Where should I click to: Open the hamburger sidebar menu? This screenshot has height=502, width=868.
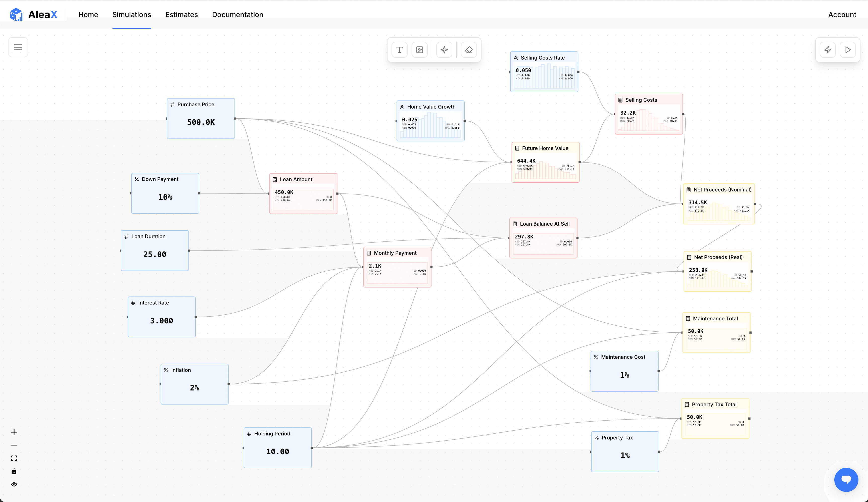[x=18, y=47]
